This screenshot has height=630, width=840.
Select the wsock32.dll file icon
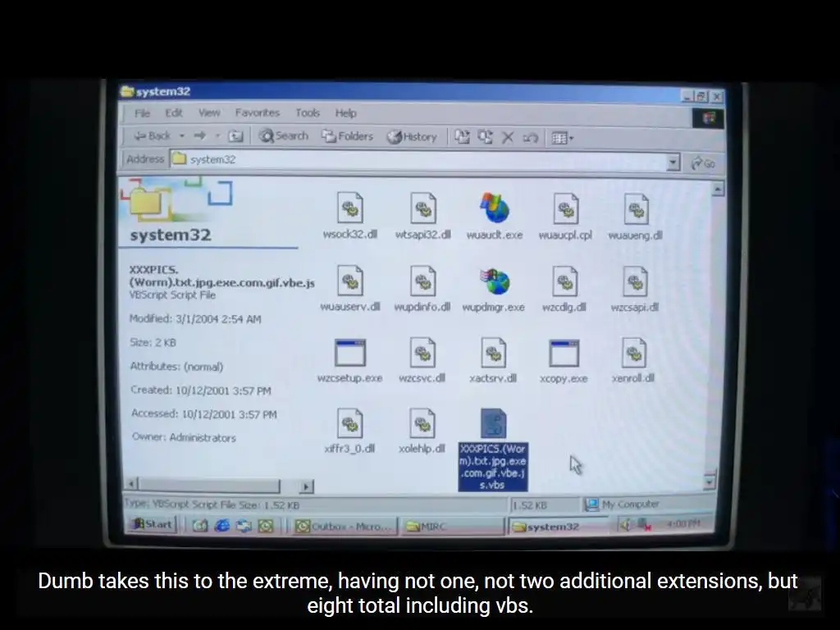point(350,208)
